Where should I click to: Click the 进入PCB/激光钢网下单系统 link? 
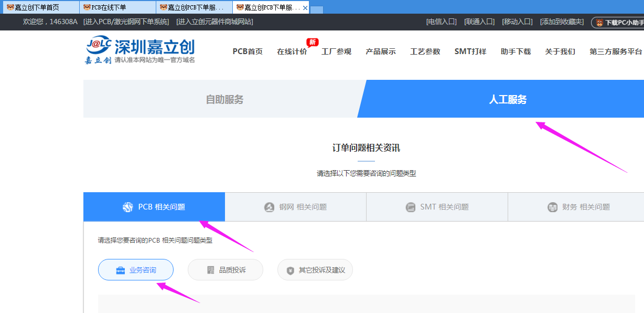[x=126, y=22]
